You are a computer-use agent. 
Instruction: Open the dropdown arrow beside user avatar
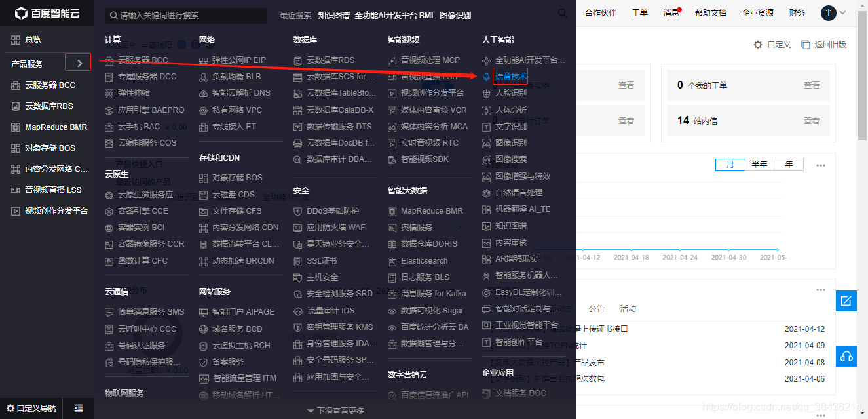tap(842, 13)
